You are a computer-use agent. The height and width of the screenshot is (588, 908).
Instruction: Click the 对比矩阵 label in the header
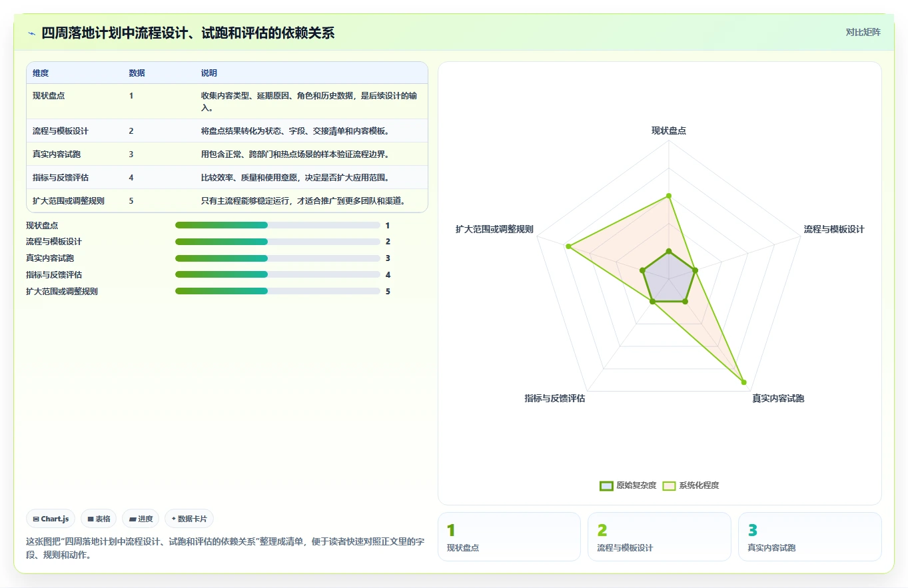(x=863, y=33)
